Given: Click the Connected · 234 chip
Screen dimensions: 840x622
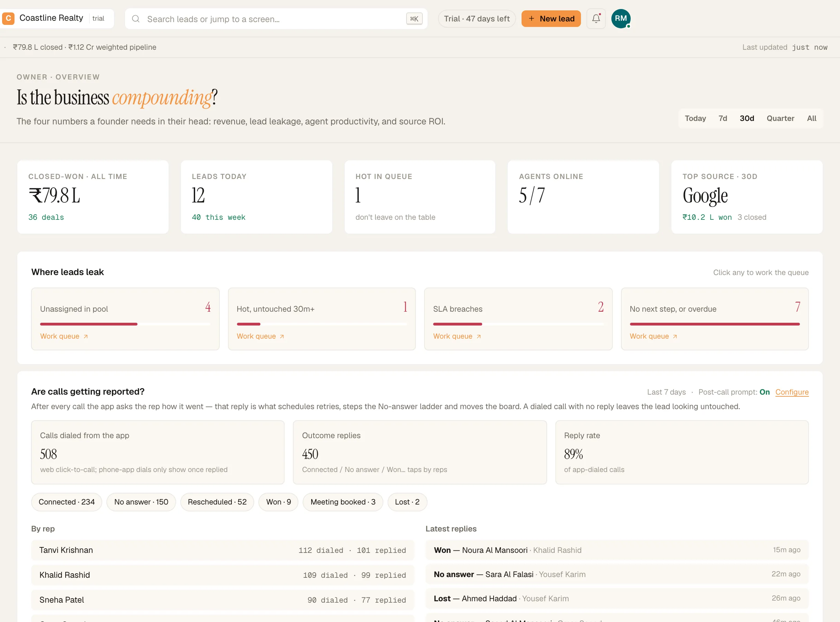Looking at the screenshot, I should tap(67, 502).
